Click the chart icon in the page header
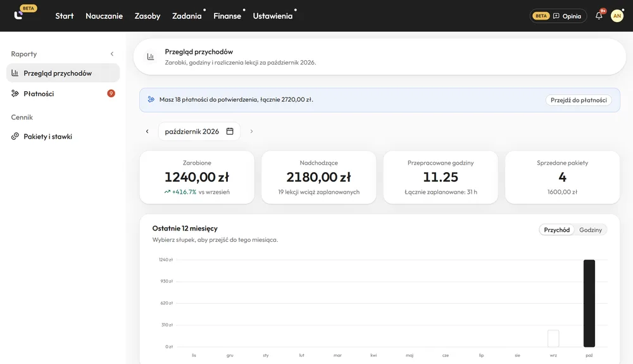 coord(151,56)
